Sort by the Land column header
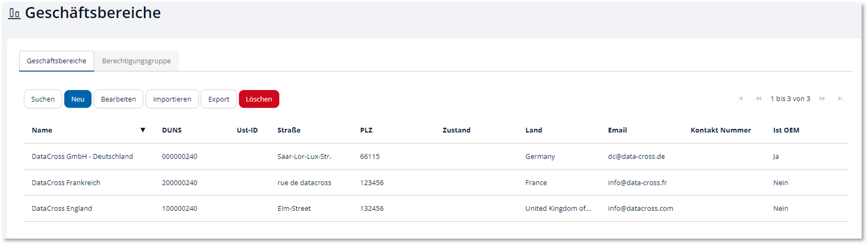The height and width of the screenshot is (245, 868). (x=534, y=130)
